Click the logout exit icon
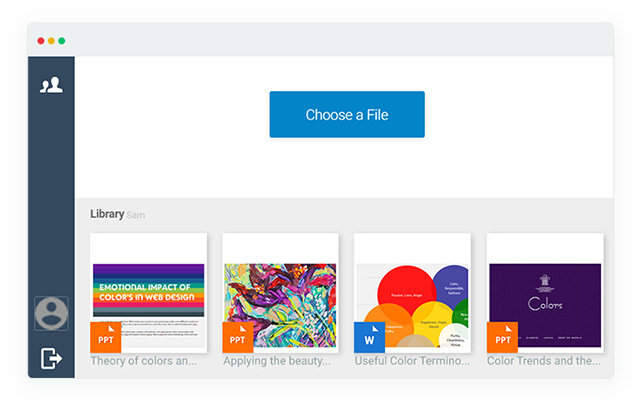The height and width of the screenshot is (410, 640). (x=51, y=358)
